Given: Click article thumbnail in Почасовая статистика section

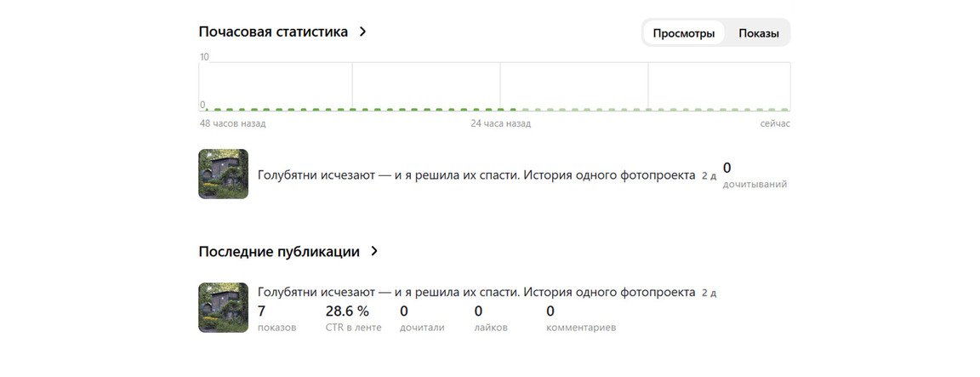Looking at the screenshot, I should click(223, 174).
